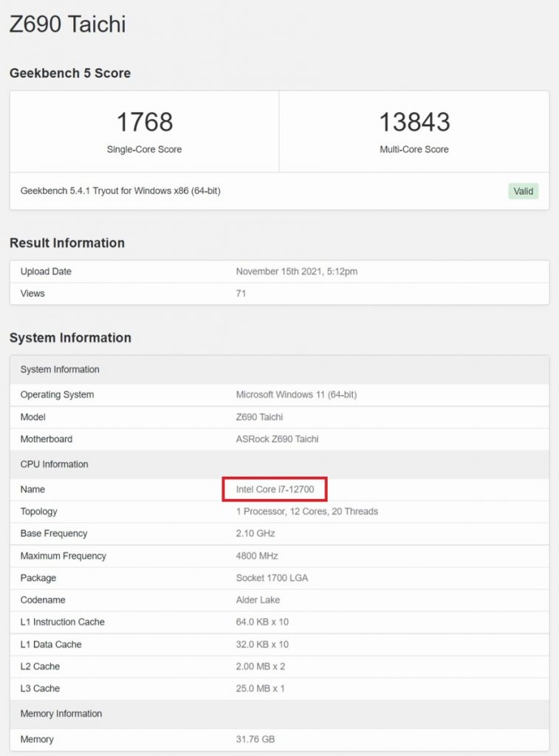This screenshot has width=559, height=756.
Task: Click the Model label
Action: [32, 417]
